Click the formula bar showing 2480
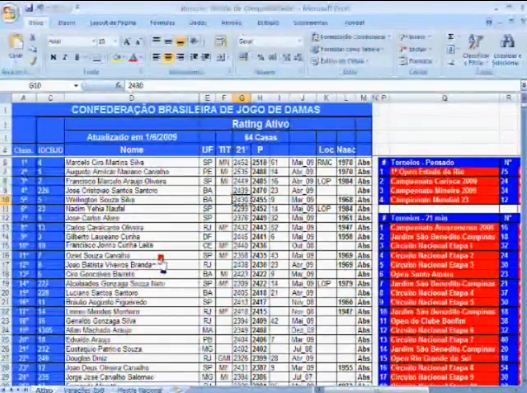527x393 pixels. (323, 86)
